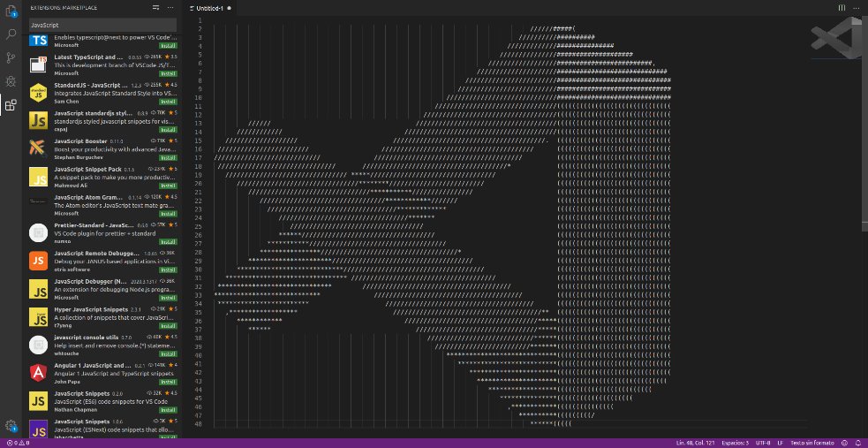Select the Extensions view icon
This screenshot has height=448, width=868.
pyautogui.click(x=11, y=104)
